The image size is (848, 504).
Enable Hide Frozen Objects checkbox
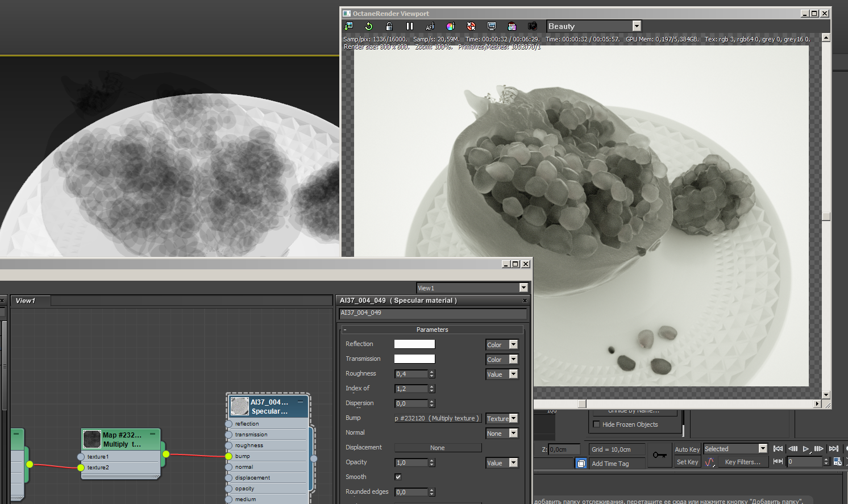click(x=596, y=424)
